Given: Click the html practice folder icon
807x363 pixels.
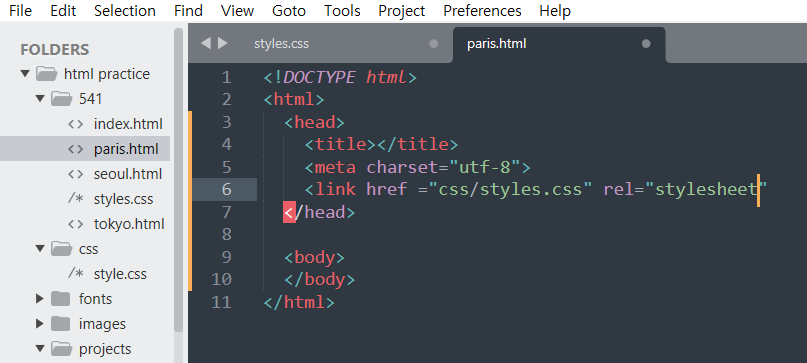Looking at the screenshot, I should point(46,74).
